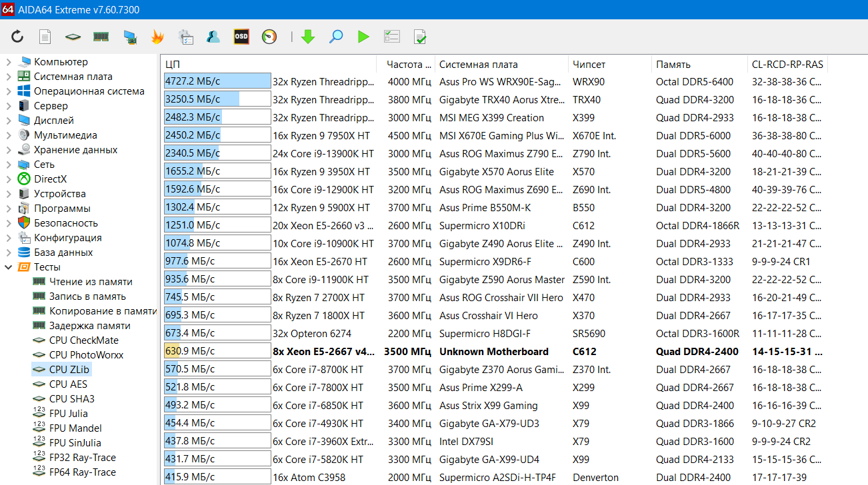Click the gear with checklist toolbar icon

pos(185,37)
